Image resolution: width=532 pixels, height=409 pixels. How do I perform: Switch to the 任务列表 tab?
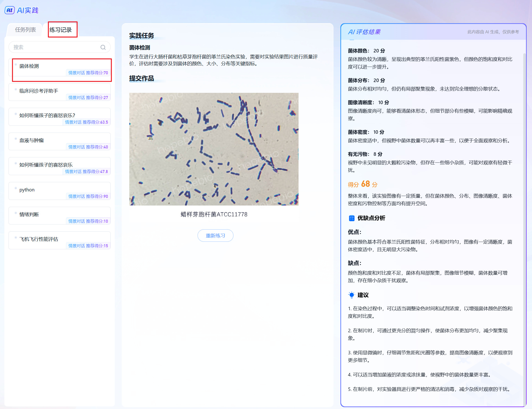(x=25, y=30)
